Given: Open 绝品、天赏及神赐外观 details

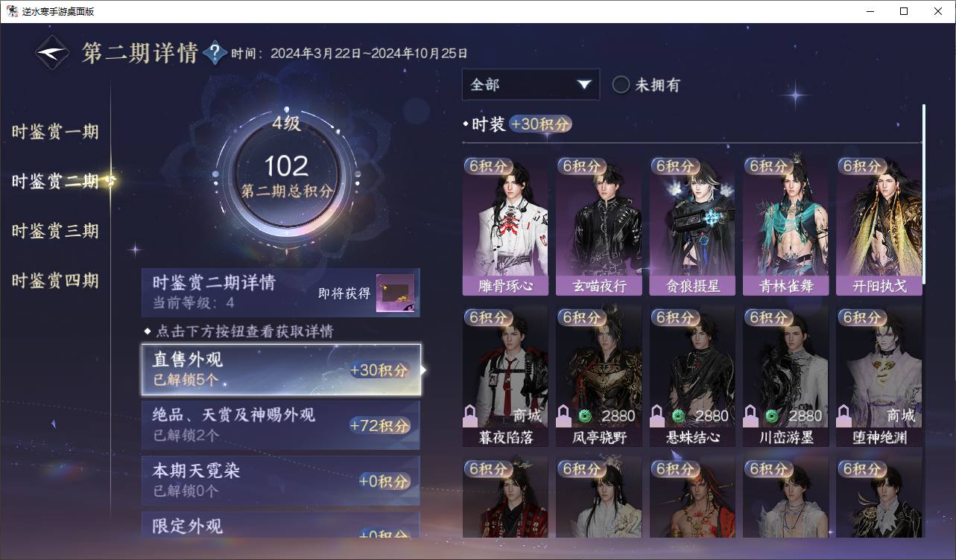Looking at the screenshot, I should (281, 424).
